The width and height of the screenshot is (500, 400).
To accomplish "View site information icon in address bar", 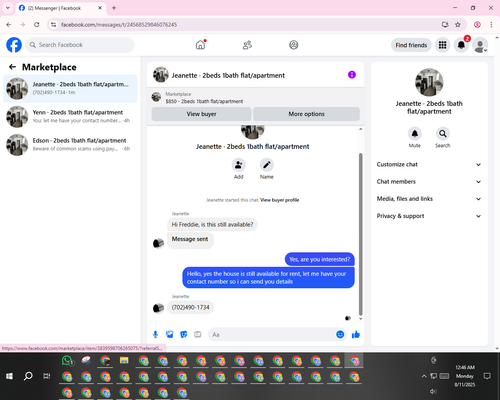I will point(53,25).
